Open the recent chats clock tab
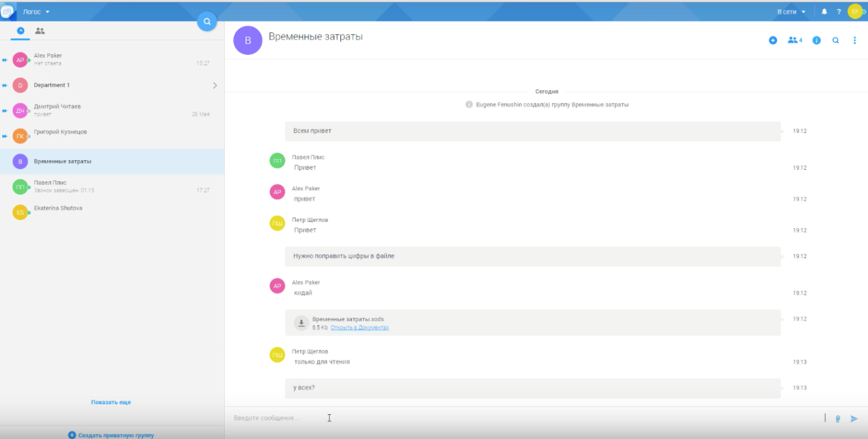The width and height of the screenshot is (868, 439). pos(20,31)
